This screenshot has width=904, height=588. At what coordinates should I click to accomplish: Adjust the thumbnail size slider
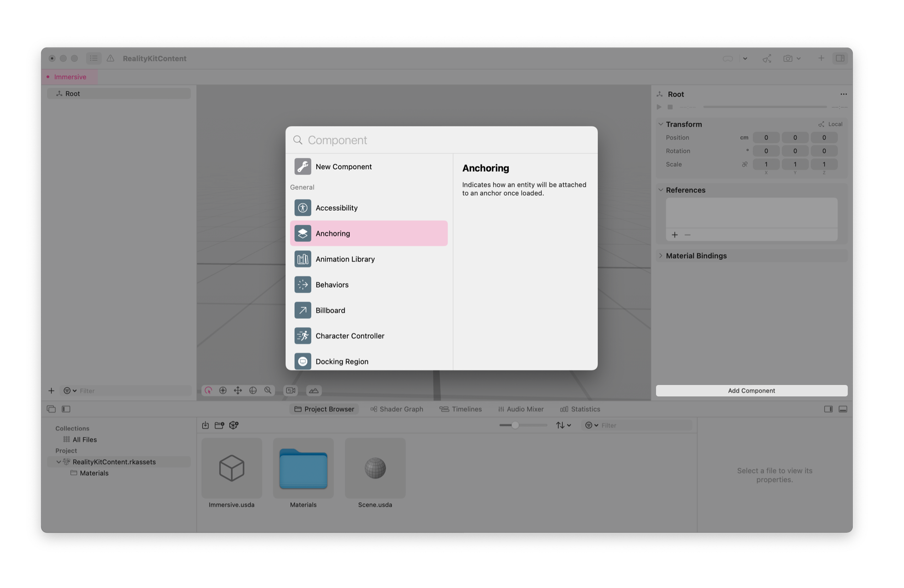point(515,425)
